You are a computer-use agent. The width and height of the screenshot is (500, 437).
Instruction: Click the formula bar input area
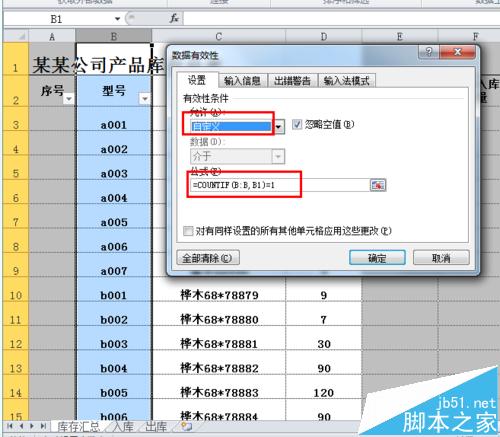341,19
